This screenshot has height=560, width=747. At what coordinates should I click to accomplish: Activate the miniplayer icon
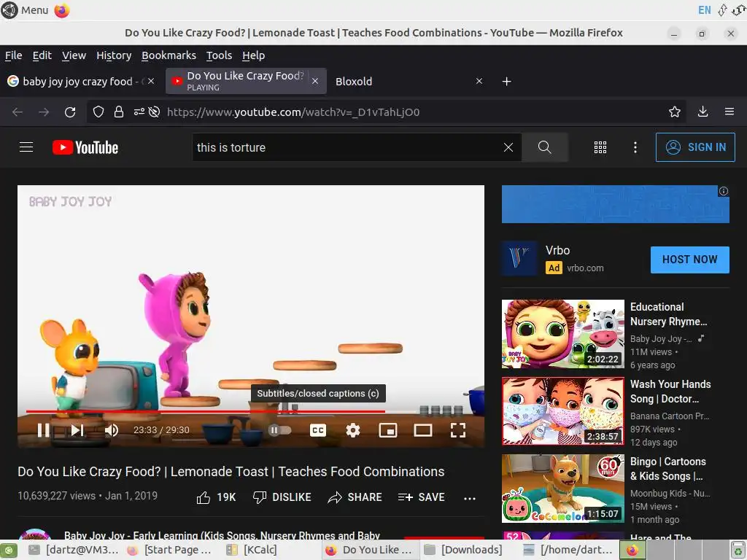pos(388,430)
